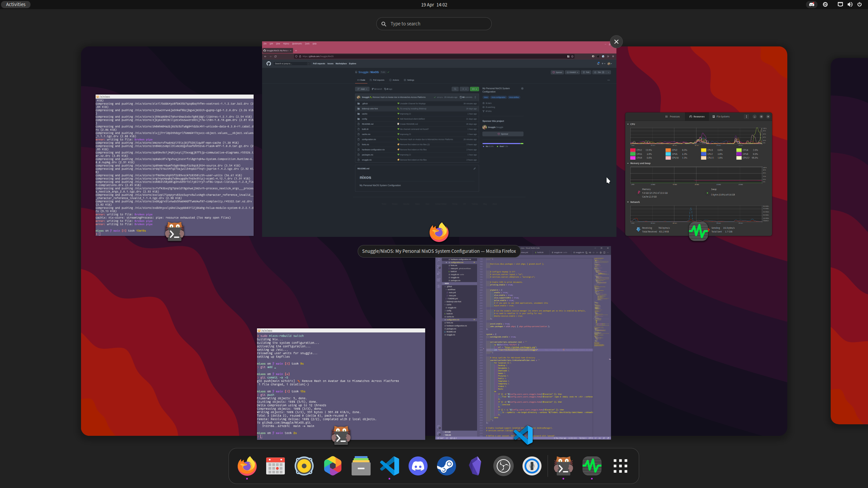Open the System Monitor three-dot menu
This screenshot has height=488, width=868.
point(746,117)
